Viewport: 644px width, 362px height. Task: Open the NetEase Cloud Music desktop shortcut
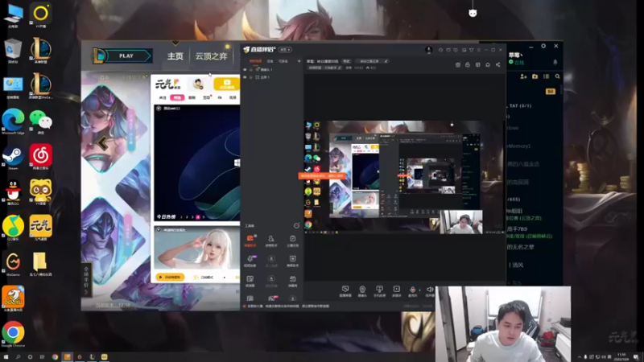pyautogui.click(x=41, y=156)
